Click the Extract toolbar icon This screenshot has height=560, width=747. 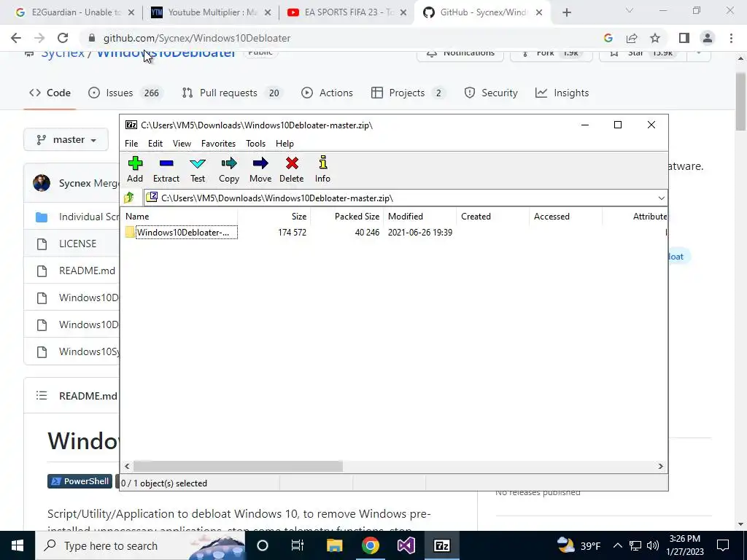point(166,169)
